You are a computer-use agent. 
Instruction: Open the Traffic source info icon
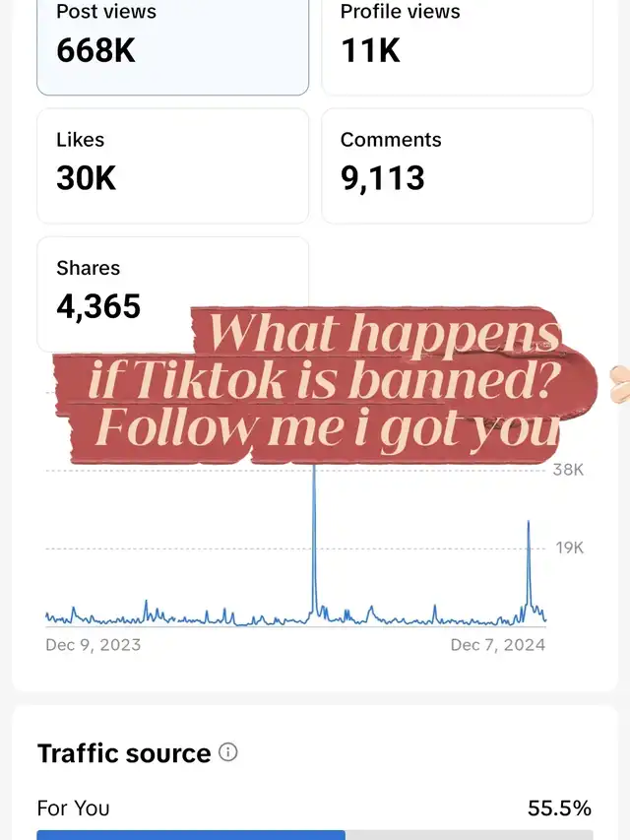point(228,752)
